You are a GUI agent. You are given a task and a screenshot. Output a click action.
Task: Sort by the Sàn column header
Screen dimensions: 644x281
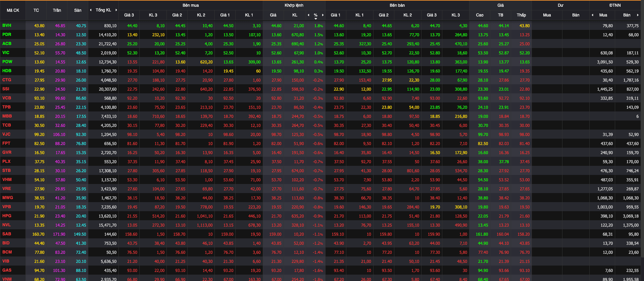[x=78, y=10]
